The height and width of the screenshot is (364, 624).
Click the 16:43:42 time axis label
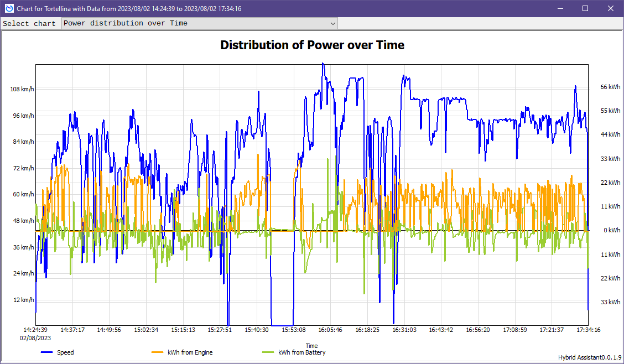[441, 330]
